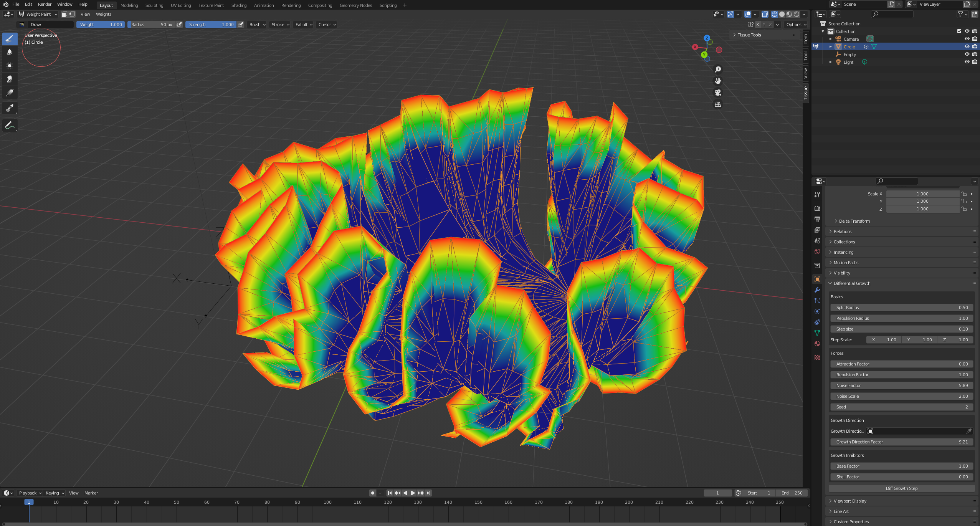Uncheck the Collection exclude checkbox
The image size is (980, 526).
[x=959, y=31]
